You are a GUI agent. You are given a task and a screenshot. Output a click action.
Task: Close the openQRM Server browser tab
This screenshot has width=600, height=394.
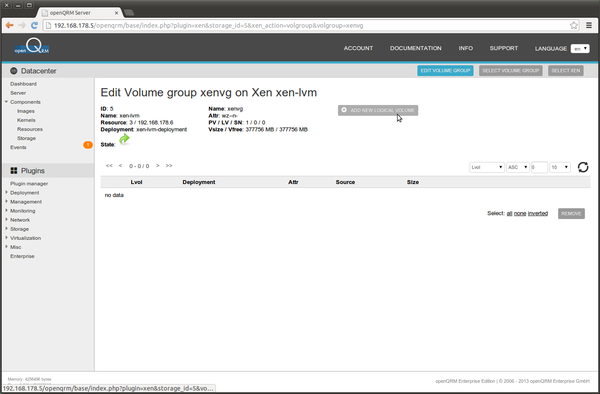coord(117,13)
